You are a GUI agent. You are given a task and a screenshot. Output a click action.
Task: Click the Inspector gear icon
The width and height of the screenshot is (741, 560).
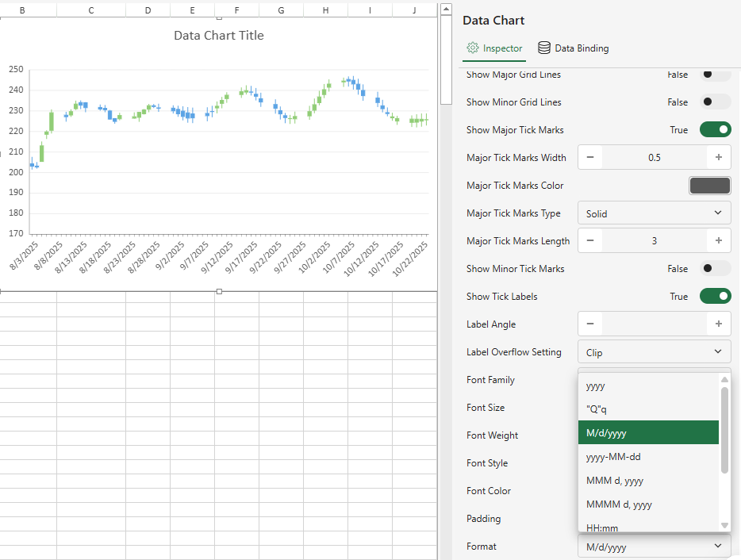coord(473,48)
